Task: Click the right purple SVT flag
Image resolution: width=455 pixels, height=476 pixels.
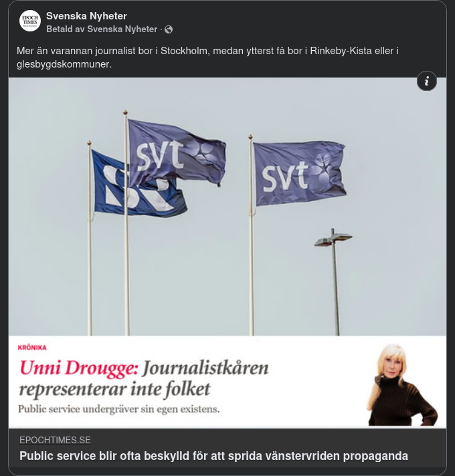Action: 300,172
